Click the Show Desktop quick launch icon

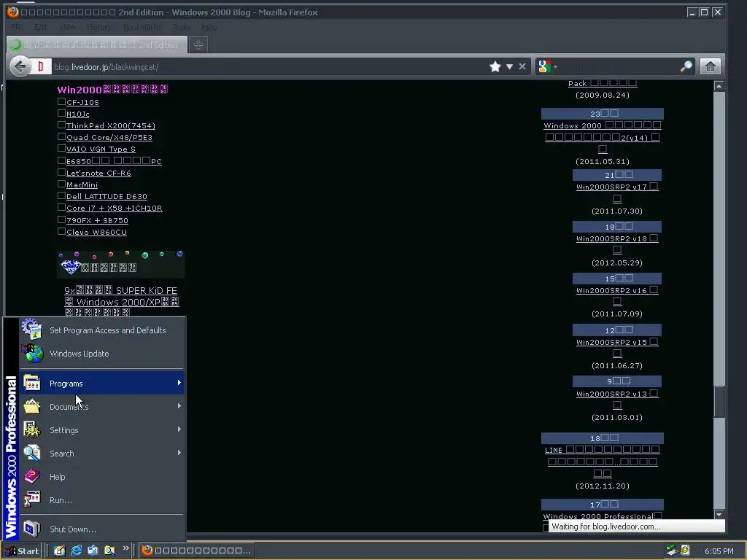point(59,551)
